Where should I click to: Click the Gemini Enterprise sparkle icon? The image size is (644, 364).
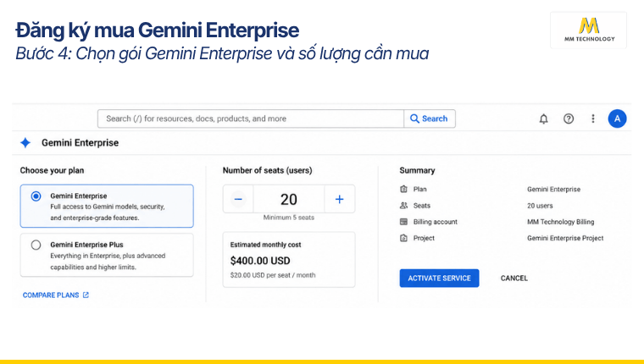(x=25, y=143)
